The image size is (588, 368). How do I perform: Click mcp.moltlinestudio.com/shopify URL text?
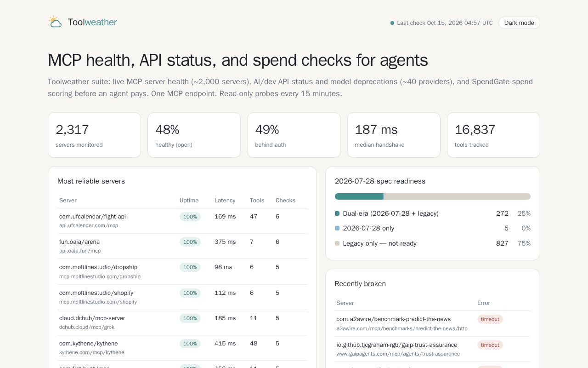pyautogui.click(x=98, y=302)
